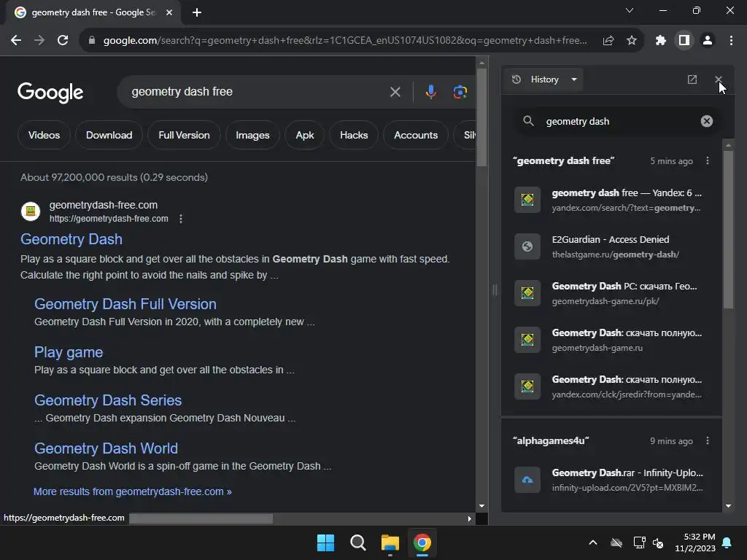747x560 pixels.
Task: Click the History panel scrollbar thumb
Action: click(x=728, y=230)
